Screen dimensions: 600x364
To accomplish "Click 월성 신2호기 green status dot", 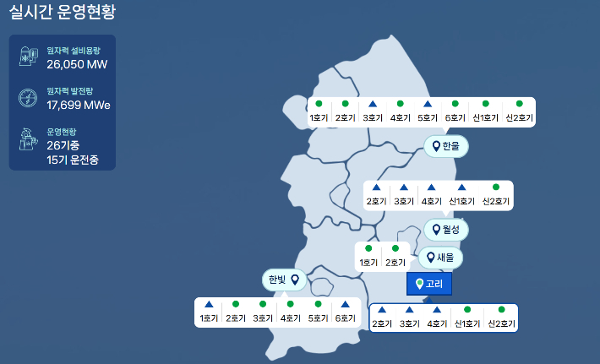I will pos(496,187).
